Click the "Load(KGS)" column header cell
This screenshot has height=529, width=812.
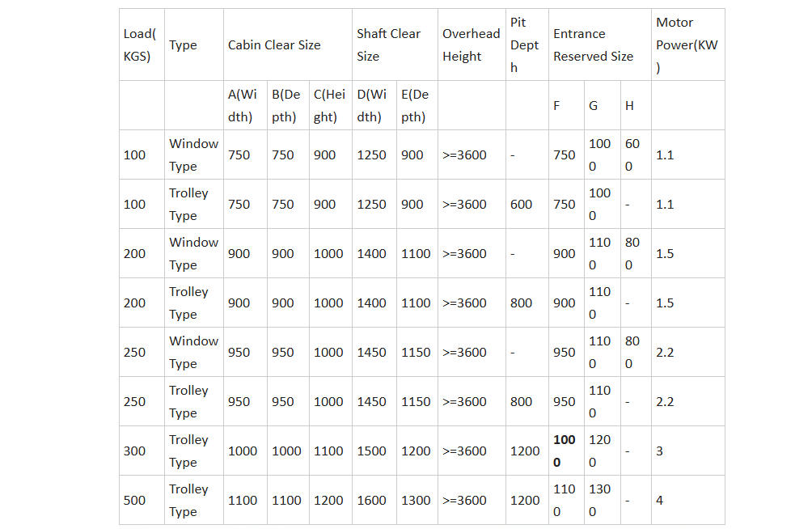(141, 45)
